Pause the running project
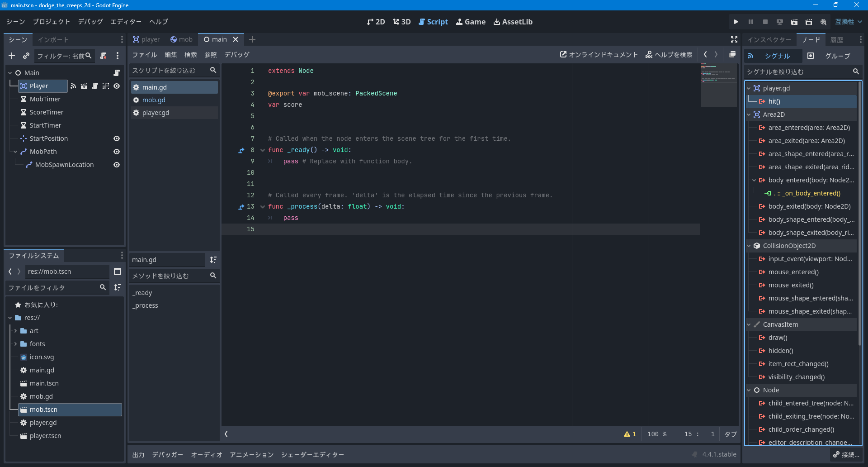 pyautogui.click(x=750, y=22)
